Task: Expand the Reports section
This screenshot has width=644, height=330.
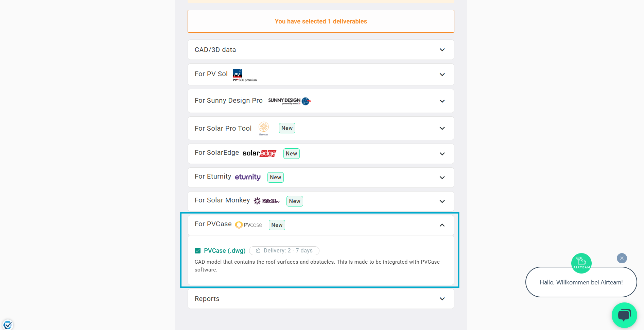Action: 321,299
